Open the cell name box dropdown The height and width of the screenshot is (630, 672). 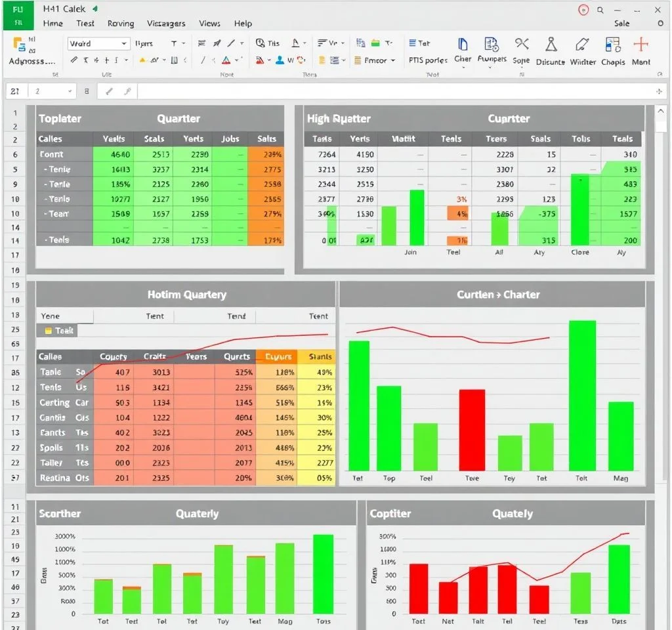70,92
